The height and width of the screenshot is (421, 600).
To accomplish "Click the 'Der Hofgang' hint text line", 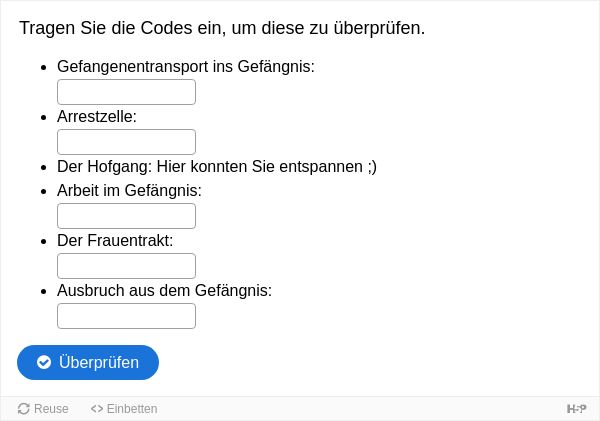I will [x=217, y=167].
